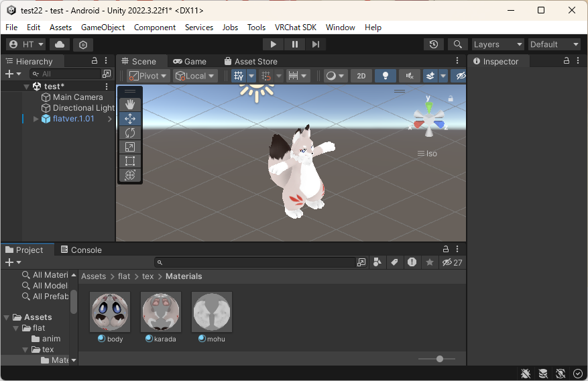Go to Assets in the breadcrumb
Image resolution: width=588 pixels, height=381 pixels.
coord(93,276)
